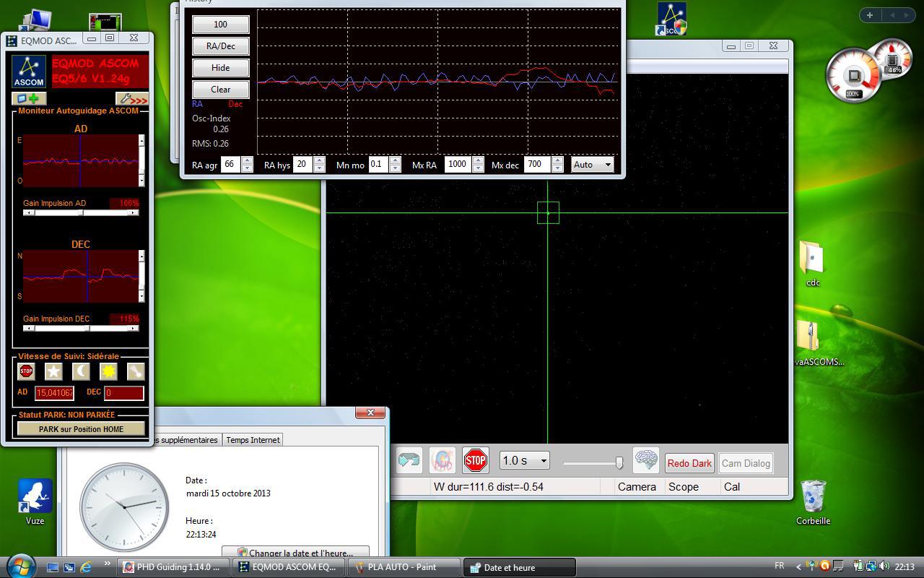Expand the taskbar quick launch chevron
Viewport: 924px width, 578px height.
[108, 564]
